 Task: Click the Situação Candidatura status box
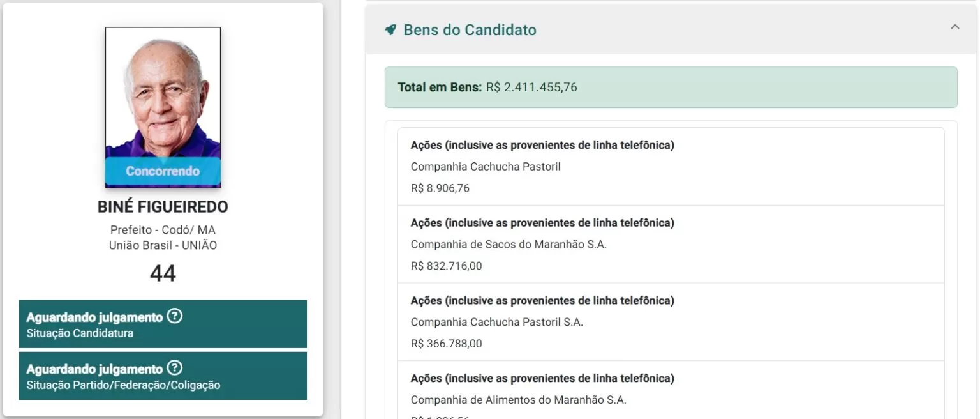point(163,324)
